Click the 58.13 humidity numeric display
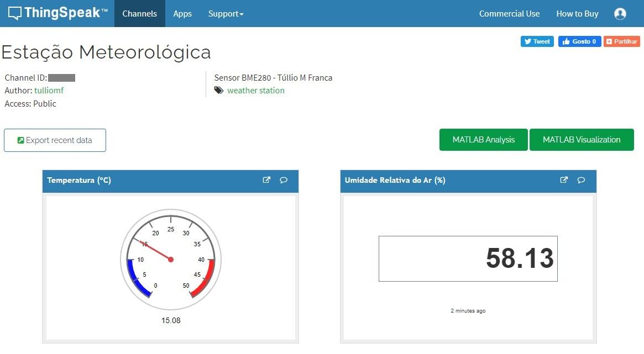This screenshot has height=354, width=644. [468, 258]
